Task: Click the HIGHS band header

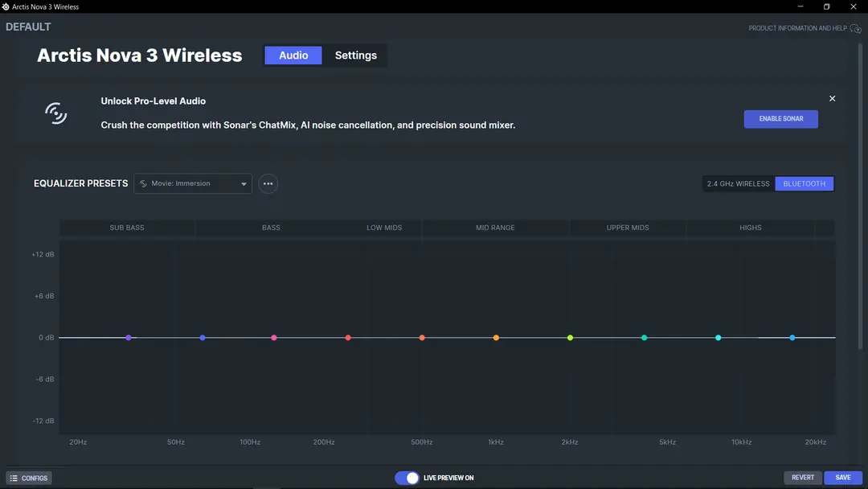Action: click(x=750, y=228)
